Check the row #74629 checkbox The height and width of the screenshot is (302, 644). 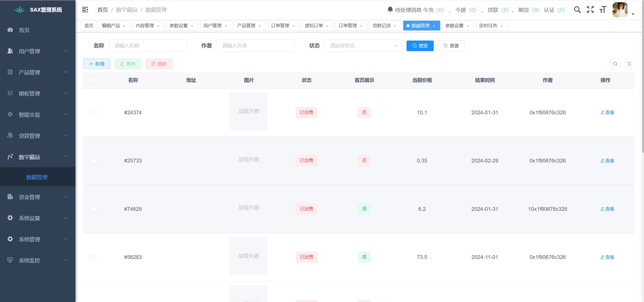pyautogui.click(x=93, y=209)
